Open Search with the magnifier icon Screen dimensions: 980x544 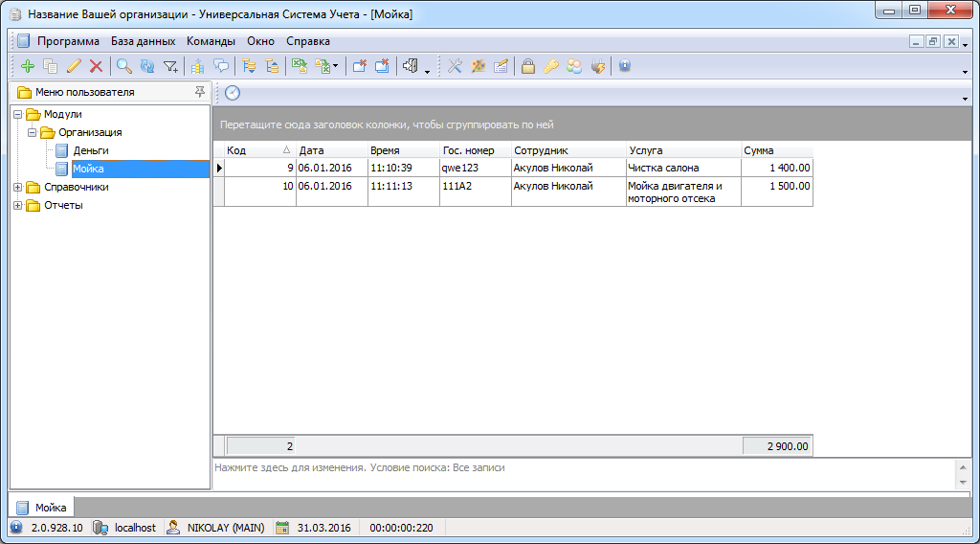click(124, 66)
